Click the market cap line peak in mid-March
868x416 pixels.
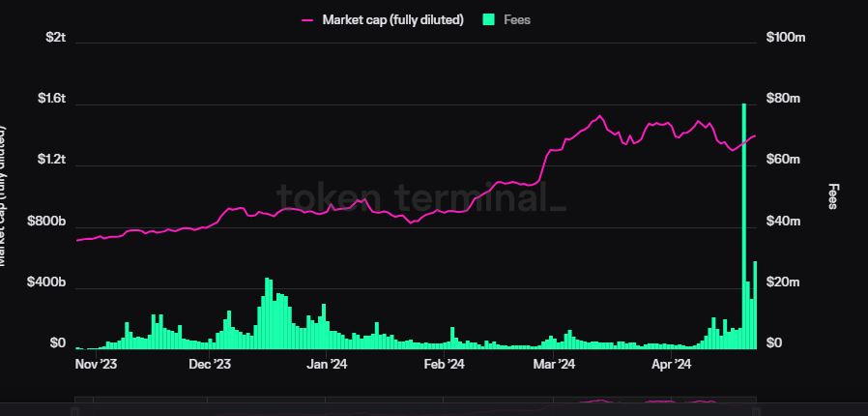pyautogui.click(x=600, y=116)
